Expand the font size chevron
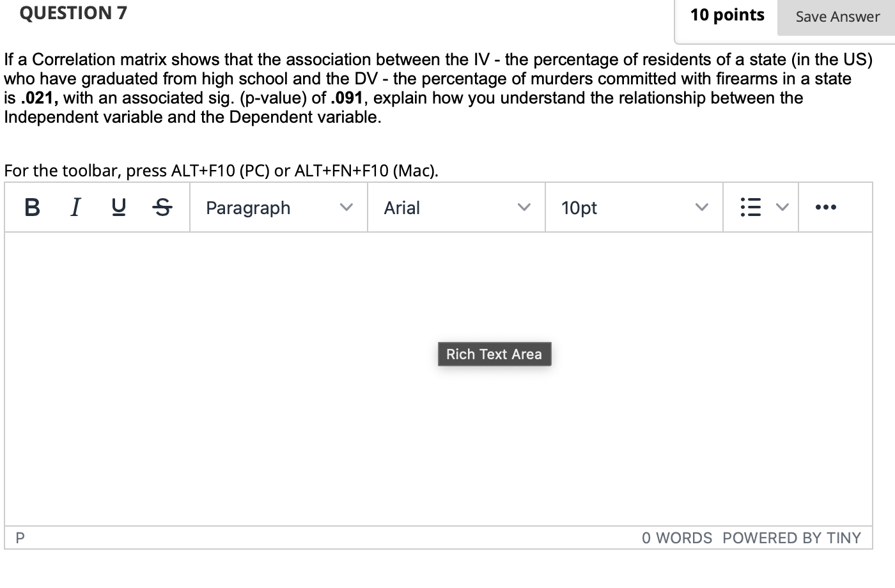The width and height of the screenshot is (895, 588). (x=701, y=207)
